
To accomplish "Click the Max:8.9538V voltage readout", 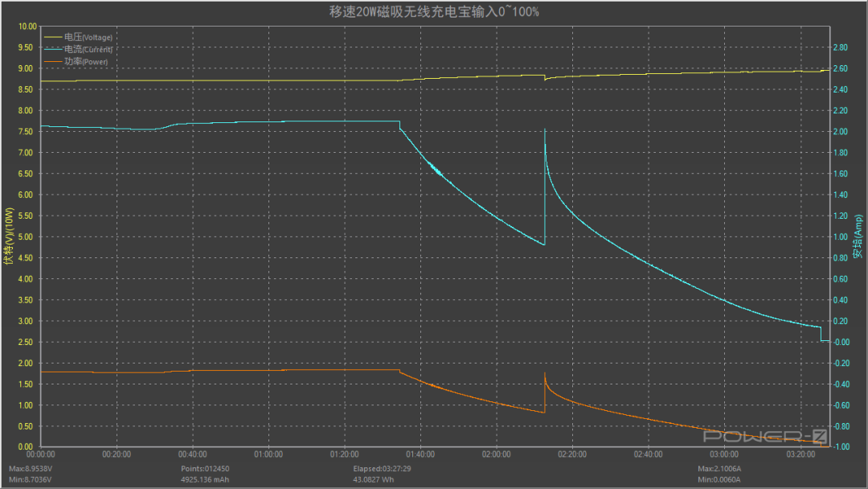I will click(31, 469).
